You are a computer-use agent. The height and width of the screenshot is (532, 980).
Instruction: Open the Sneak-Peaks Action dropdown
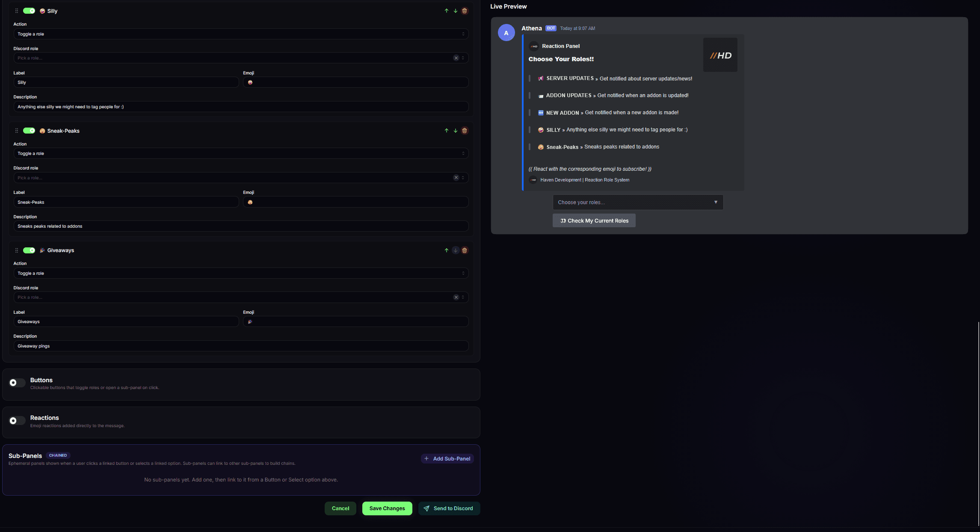(x=241, y=153)
